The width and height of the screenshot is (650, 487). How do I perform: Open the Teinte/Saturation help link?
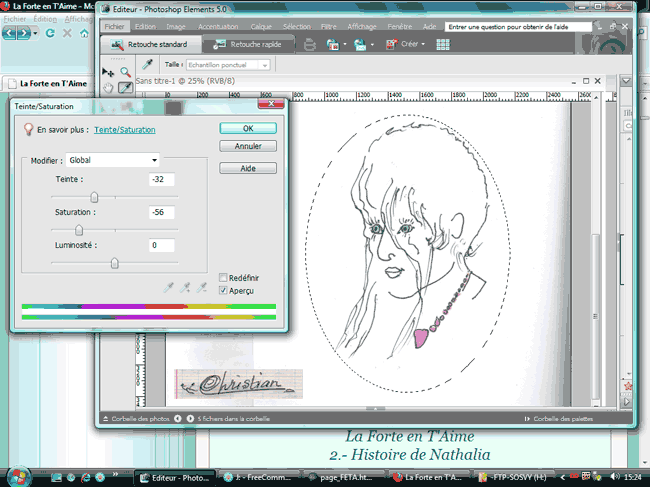coord(125,130)
